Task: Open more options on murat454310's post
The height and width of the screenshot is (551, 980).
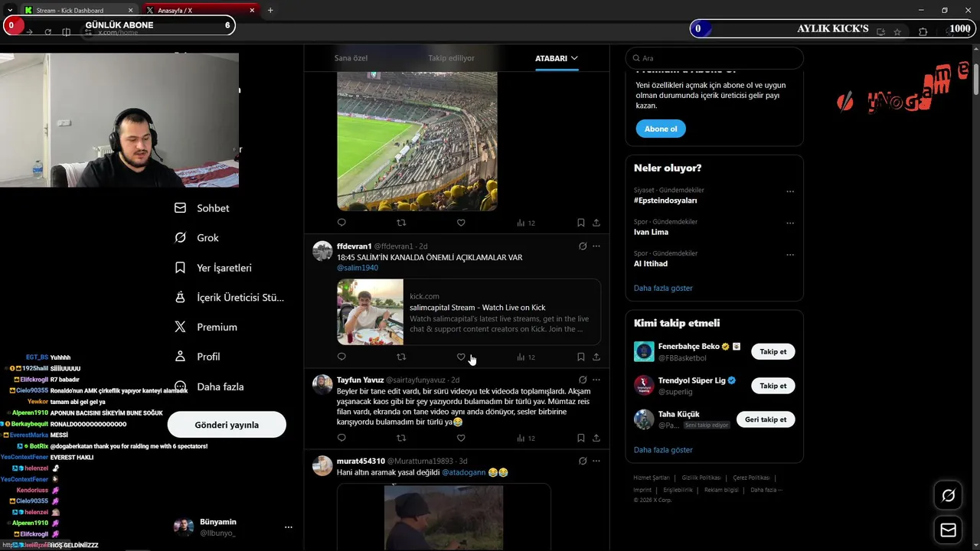Action: point(596,461)
